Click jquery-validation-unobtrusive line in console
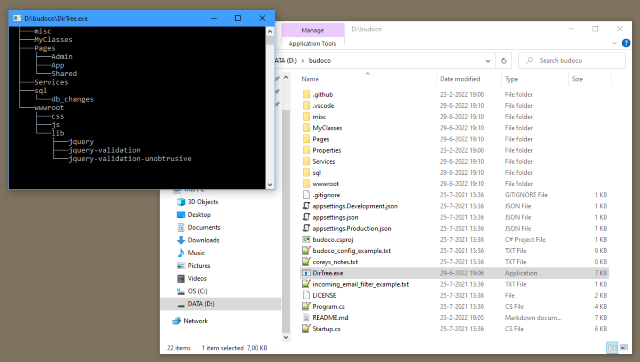Image resolution: width=640 pixels, height=362 pixels. (130, 158)
